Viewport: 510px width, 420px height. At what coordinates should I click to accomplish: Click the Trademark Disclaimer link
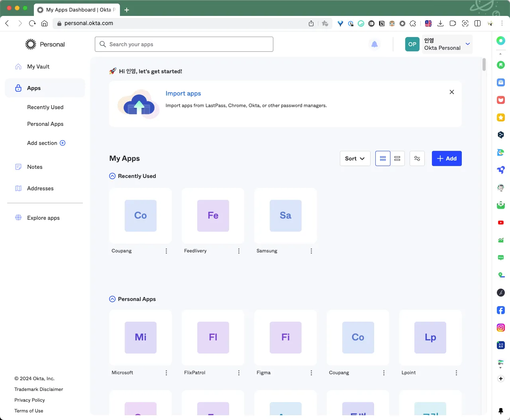coord(39,389)
